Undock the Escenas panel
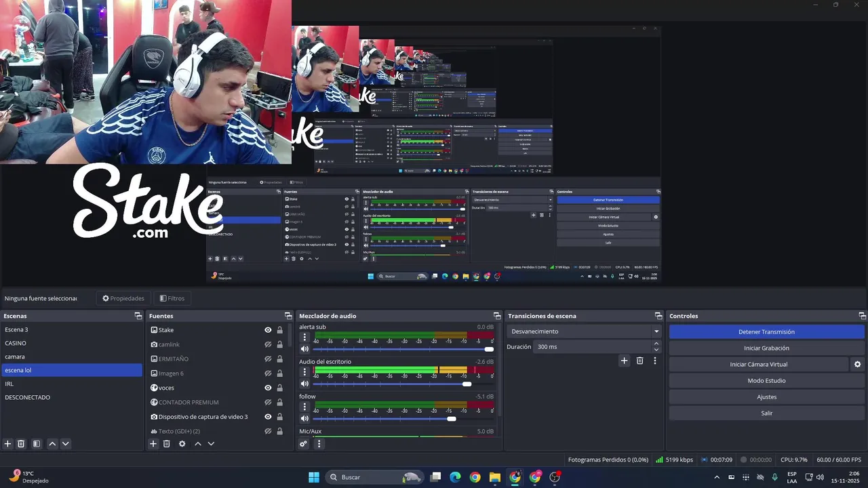 click(x=138, y=316)
